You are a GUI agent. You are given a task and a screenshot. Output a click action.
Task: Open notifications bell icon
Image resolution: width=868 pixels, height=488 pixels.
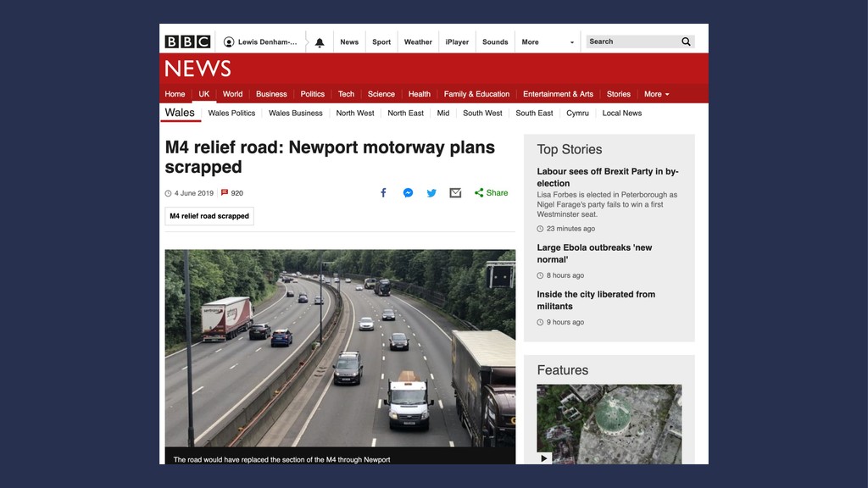coord(320,42)
